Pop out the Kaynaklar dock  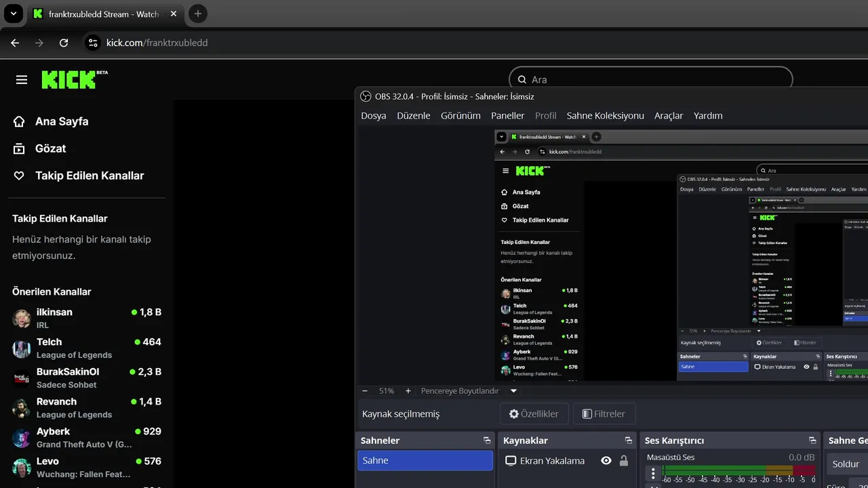[628, 441]
